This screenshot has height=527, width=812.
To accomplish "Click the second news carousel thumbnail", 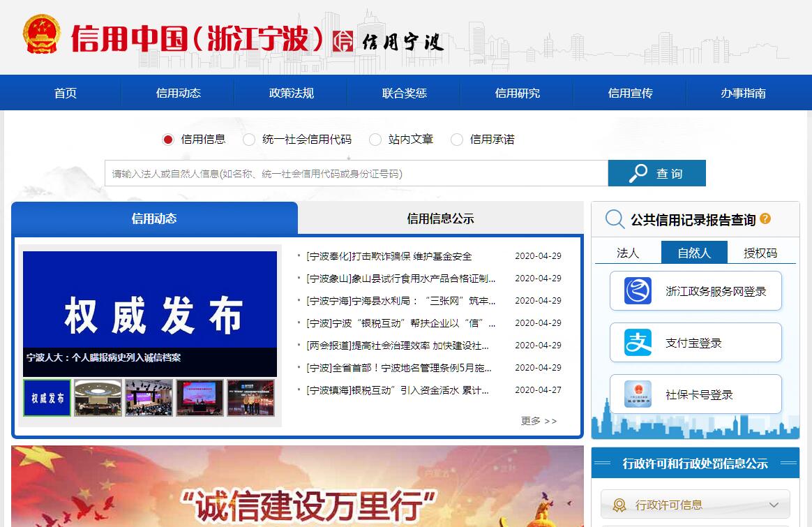I will tap(98, 398).
